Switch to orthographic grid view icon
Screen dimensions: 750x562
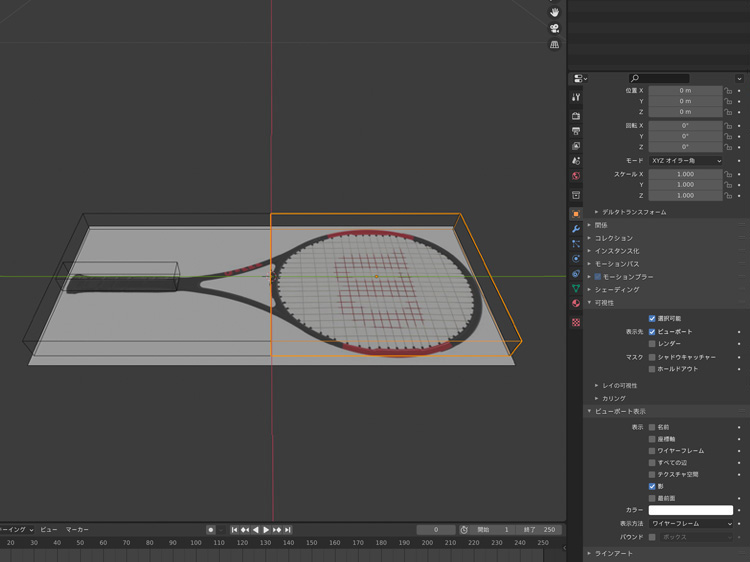[x=554, y=45]
